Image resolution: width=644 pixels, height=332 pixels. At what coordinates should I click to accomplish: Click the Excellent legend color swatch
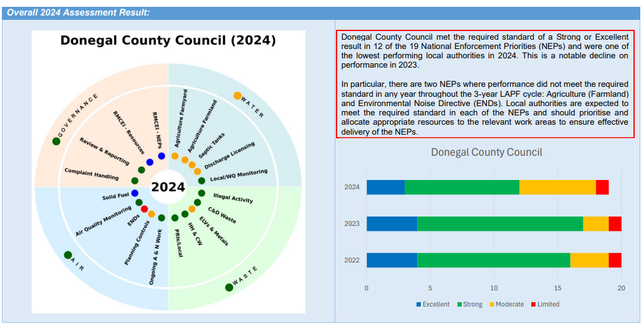pos(418,304)
